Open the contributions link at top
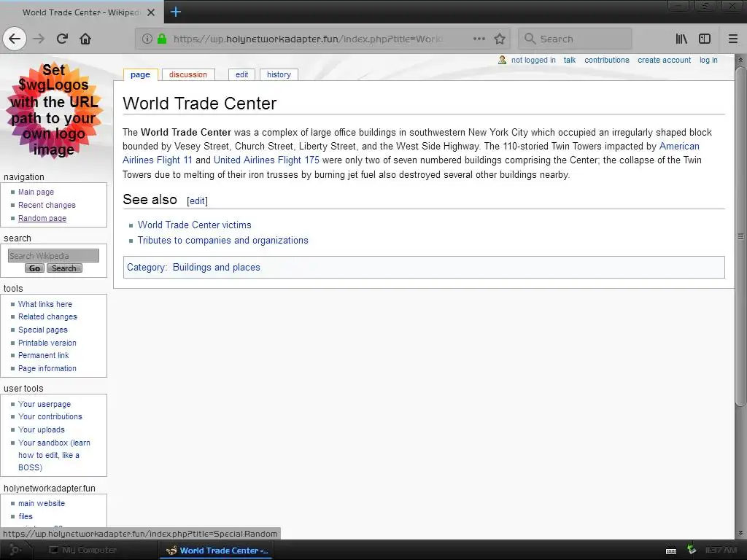This screenshot has height=560, width=747. (606, 60)
